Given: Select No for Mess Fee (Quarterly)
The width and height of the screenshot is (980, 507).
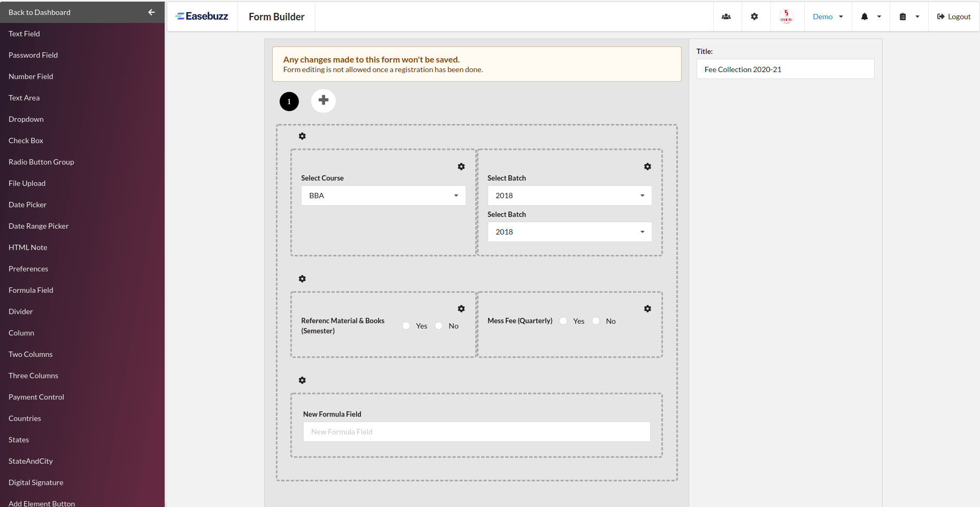Looking at the screenshot, I should [596, 321].
